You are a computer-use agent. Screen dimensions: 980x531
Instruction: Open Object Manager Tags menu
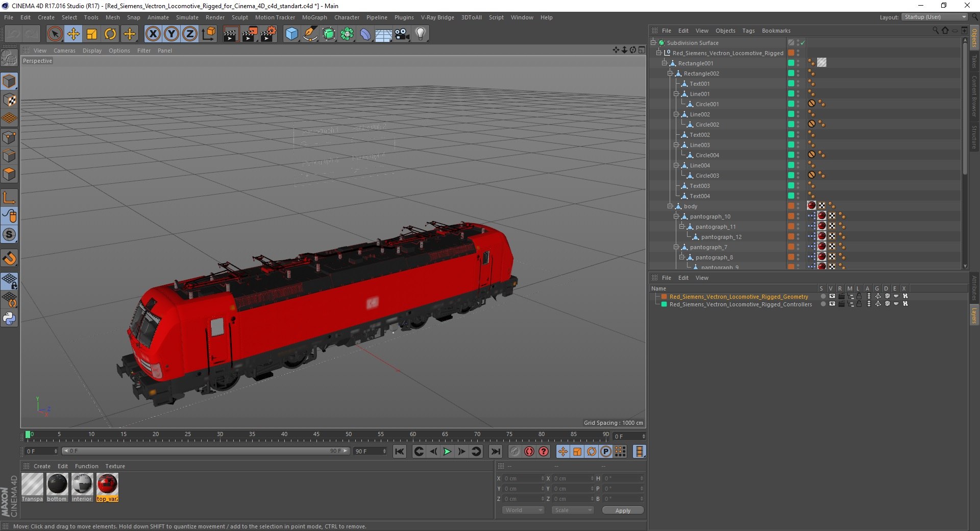point(748,31)
